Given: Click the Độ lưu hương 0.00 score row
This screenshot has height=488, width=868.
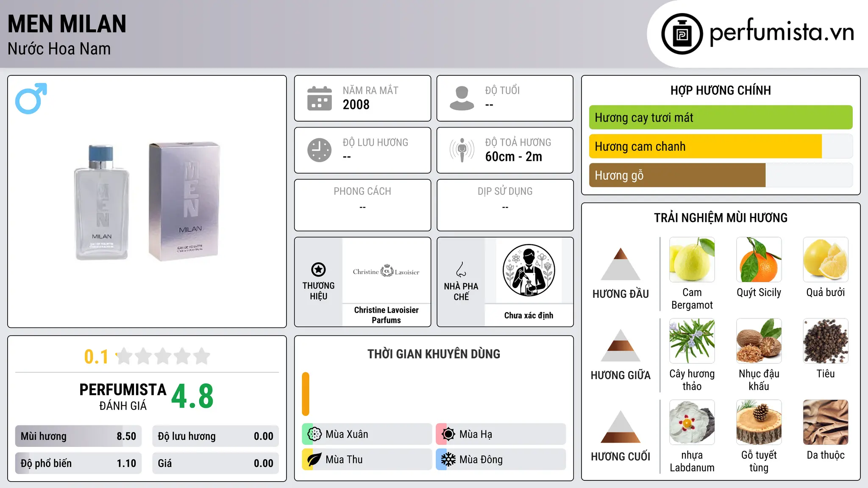Looking at the screenshot, I should coord(215,436).
